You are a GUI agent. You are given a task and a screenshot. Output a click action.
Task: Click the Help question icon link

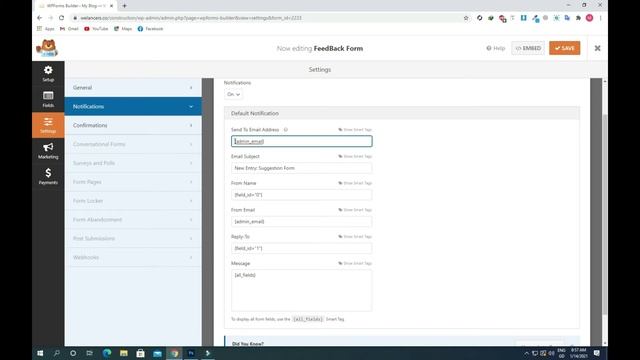pyautogui.click(x=496, y=48)
